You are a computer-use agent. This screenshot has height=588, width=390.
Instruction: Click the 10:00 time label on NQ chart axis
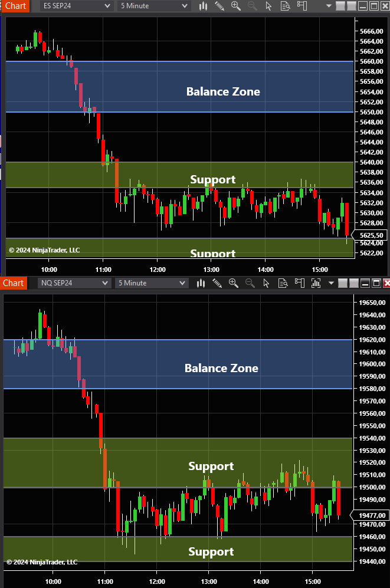[x=53, y=582]
